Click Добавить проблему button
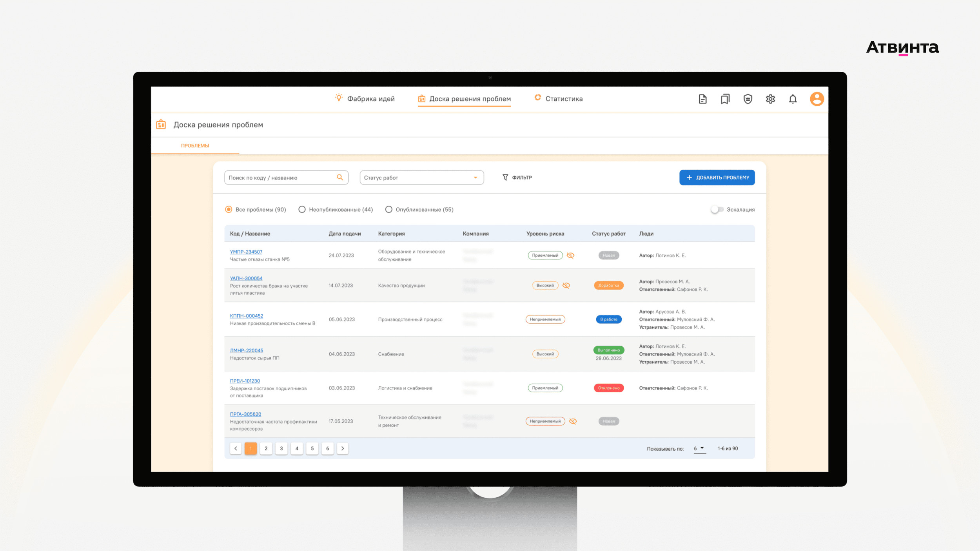This screenshot has width=980, height=551. pyautogui.click(x=717, y=178)
